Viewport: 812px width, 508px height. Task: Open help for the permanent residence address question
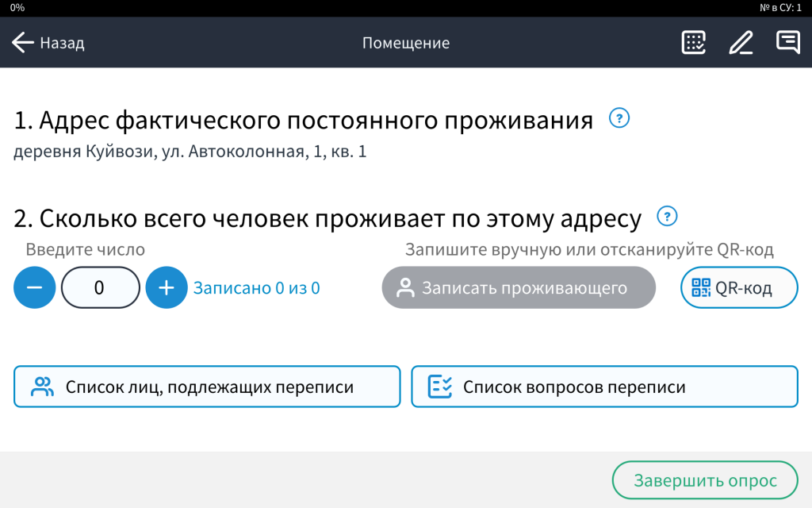pyautogui.click(x=619, y=117)
